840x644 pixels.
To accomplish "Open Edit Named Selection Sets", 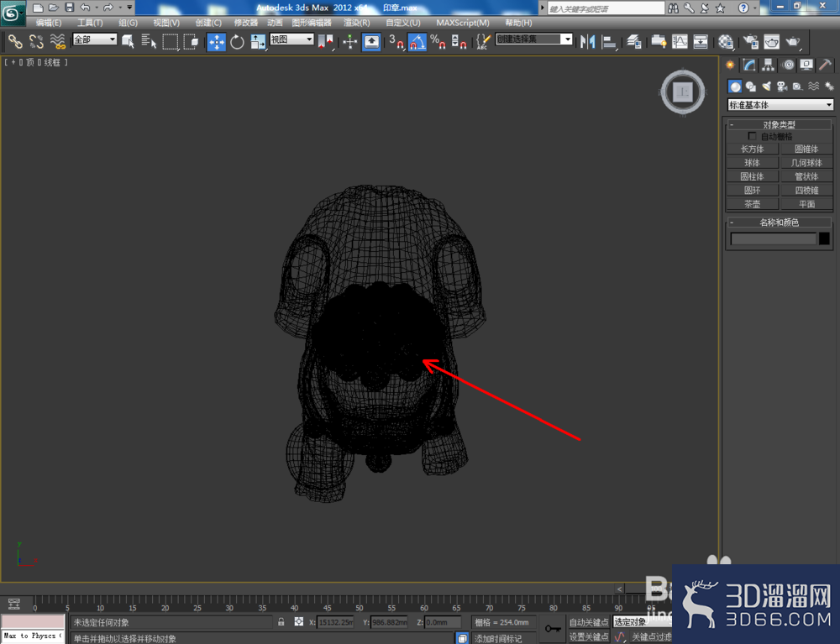I will pyautogui.click(x=483, y=41).
